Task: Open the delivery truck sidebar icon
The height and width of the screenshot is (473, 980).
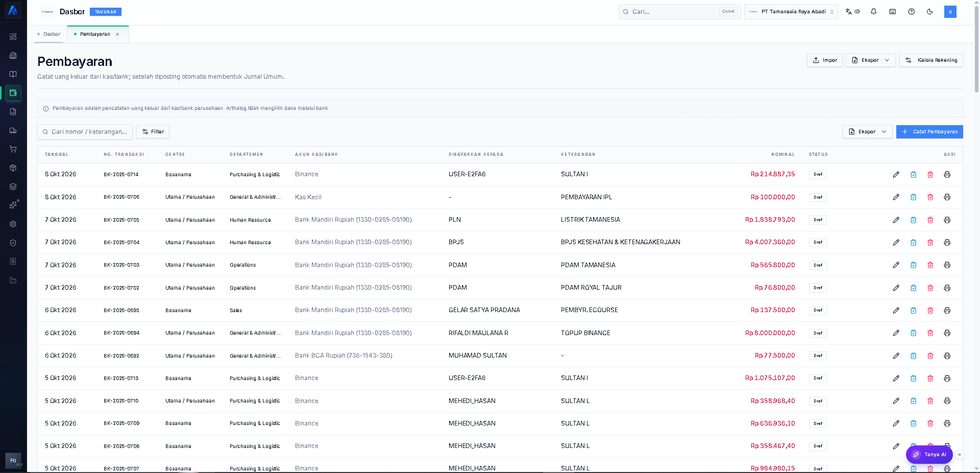Action: 13,130
